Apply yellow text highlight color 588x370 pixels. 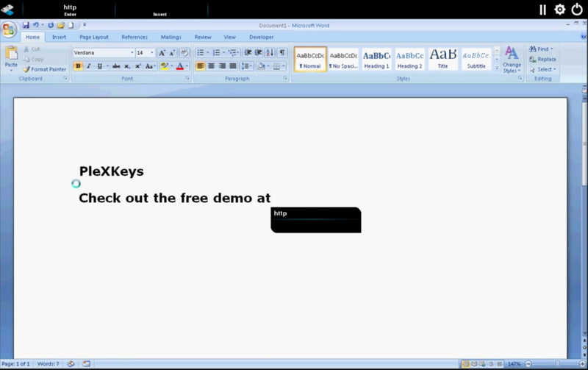(164, 66)
